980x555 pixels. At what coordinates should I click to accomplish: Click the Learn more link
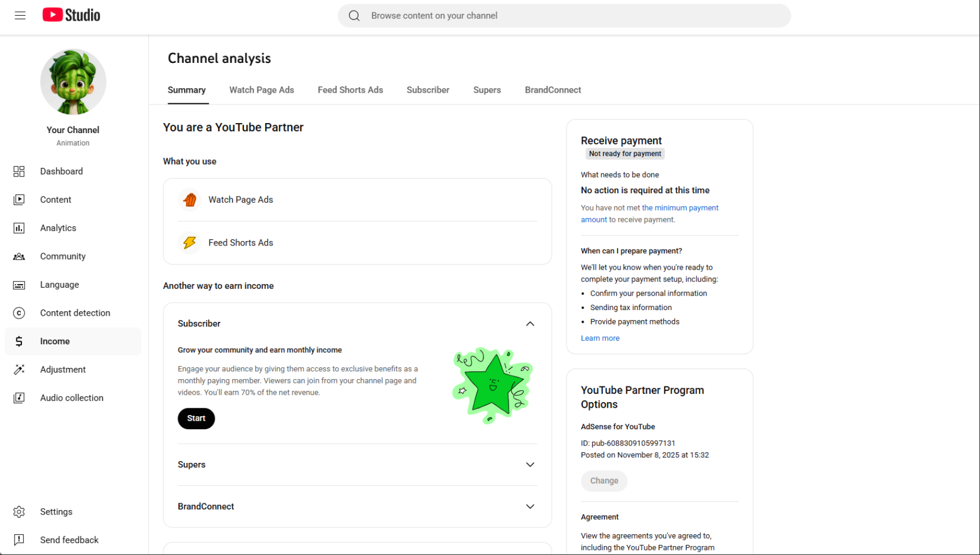click(x=600, y=338)
